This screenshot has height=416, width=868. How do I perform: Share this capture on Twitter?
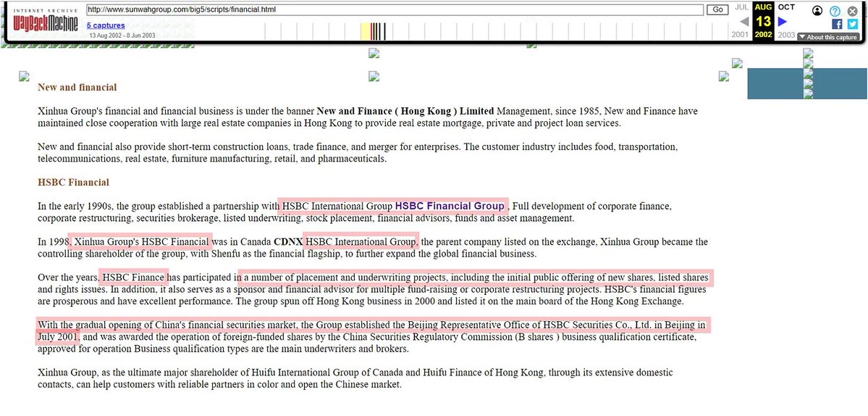852,24
